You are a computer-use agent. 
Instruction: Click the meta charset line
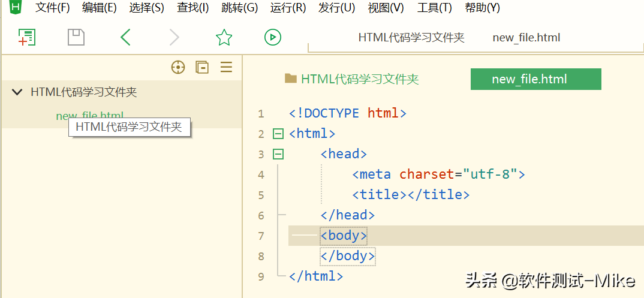pos(439,174)
